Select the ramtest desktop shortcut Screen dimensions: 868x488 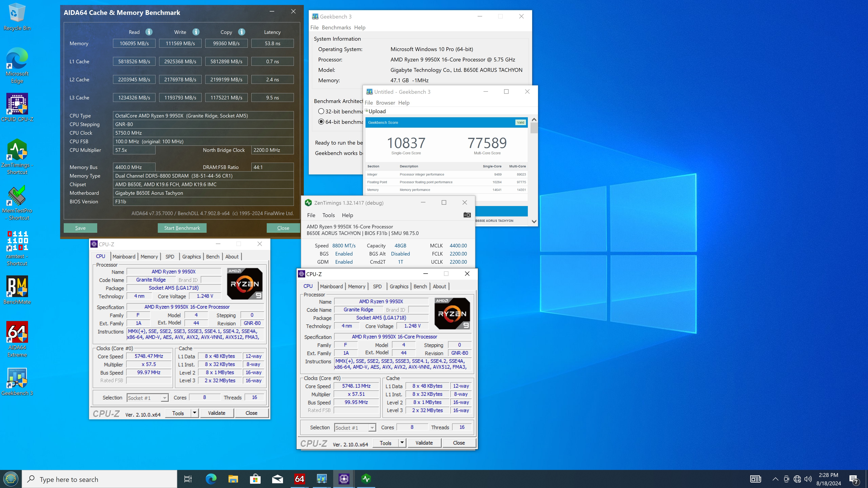17,249
